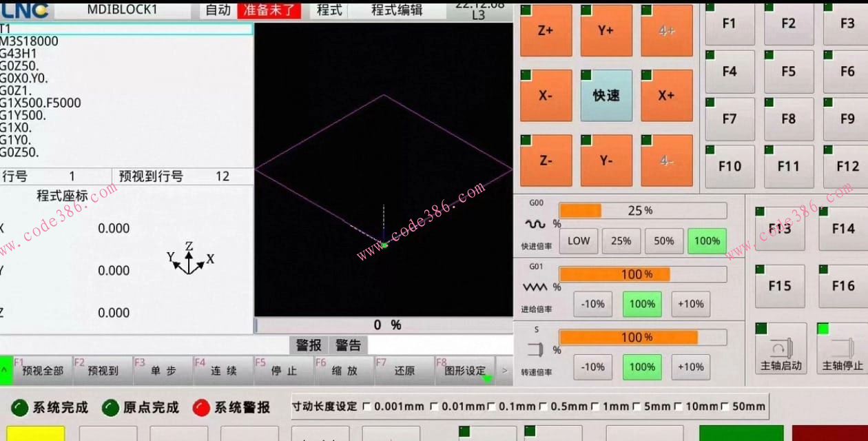The height and width of the screenshot is (441, 868).
Task: Jog the Y axis positive
Action: tap(606, 30)
